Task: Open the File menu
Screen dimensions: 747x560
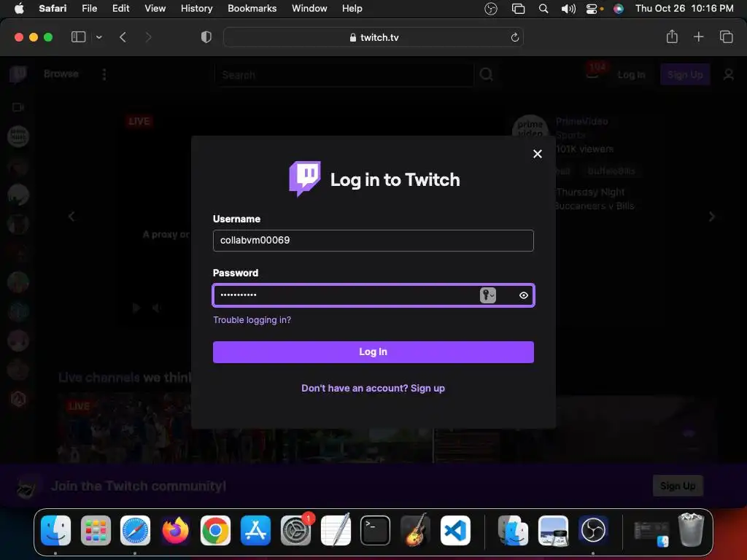Action: (x=89, y=8)
